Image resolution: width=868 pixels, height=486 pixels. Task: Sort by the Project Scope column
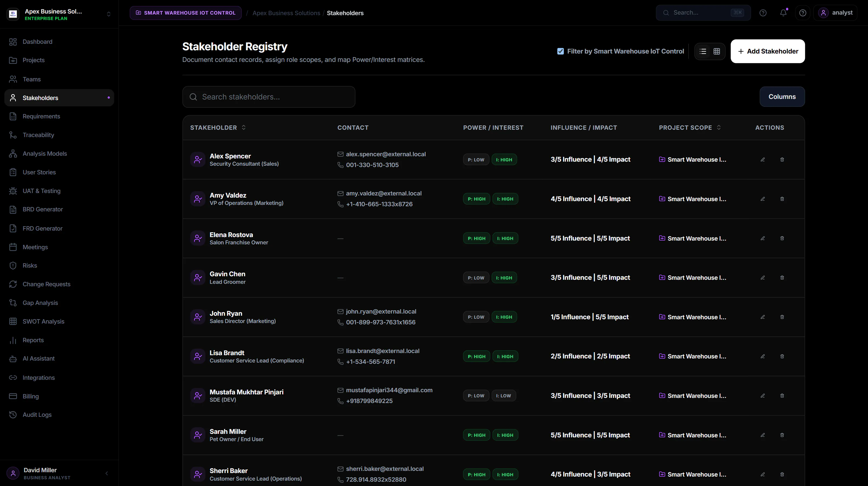click(x=690, y=127)
